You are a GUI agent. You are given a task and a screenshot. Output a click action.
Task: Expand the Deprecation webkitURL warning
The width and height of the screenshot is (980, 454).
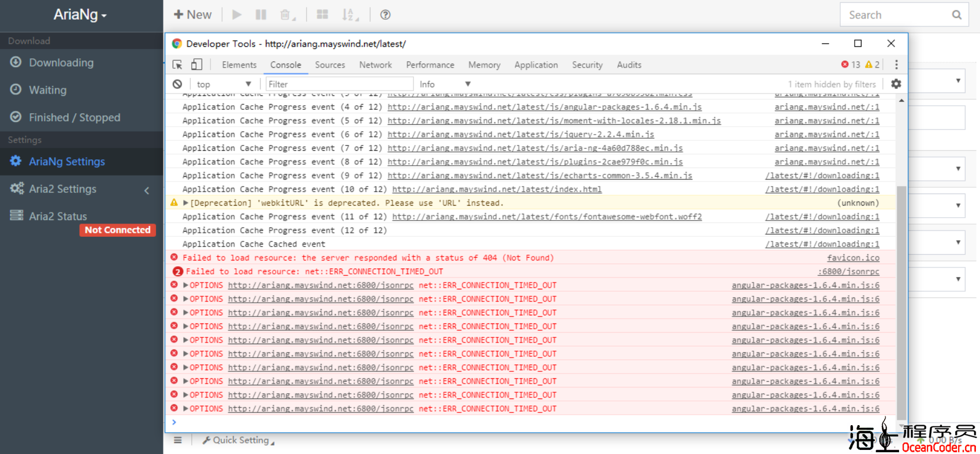(x=185, y=203)
